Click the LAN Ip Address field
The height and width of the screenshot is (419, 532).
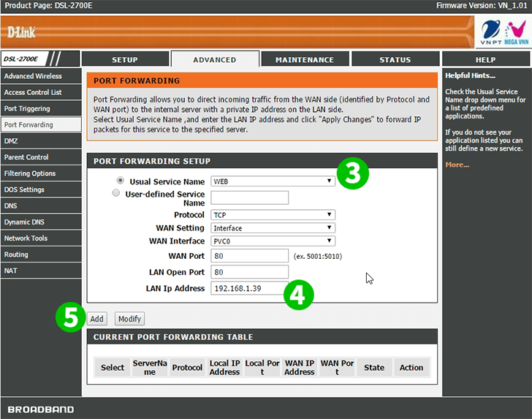(x=249, y=288)
